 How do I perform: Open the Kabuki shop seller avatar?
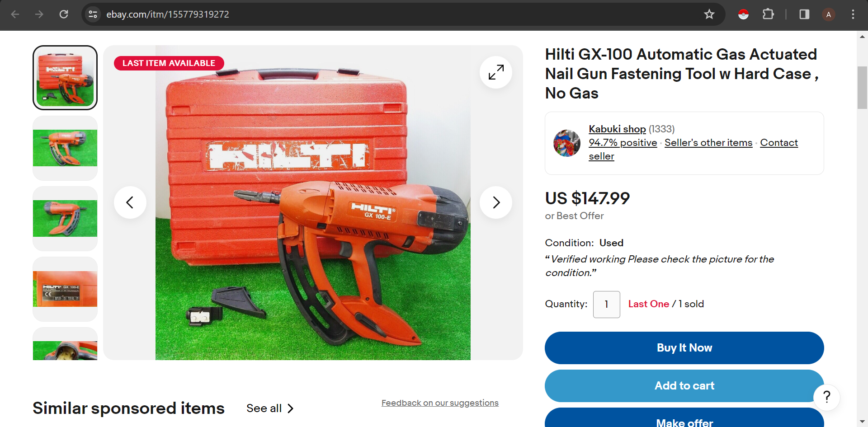(567, 143)
